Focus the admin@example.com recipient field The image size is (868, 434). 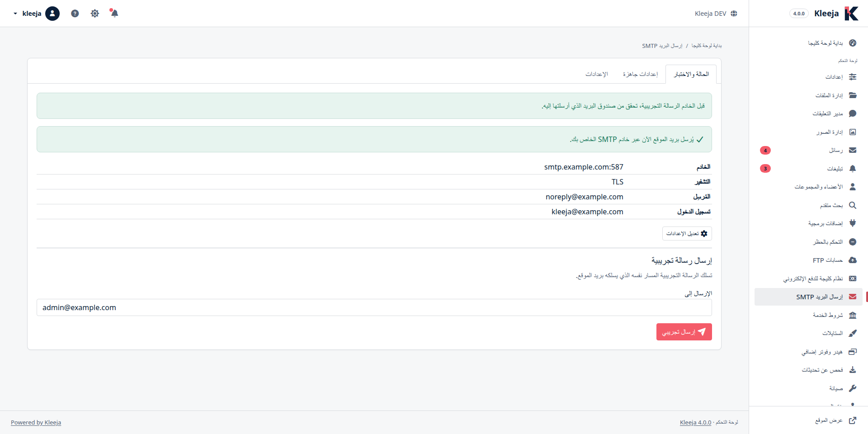[x=374, y=307]
